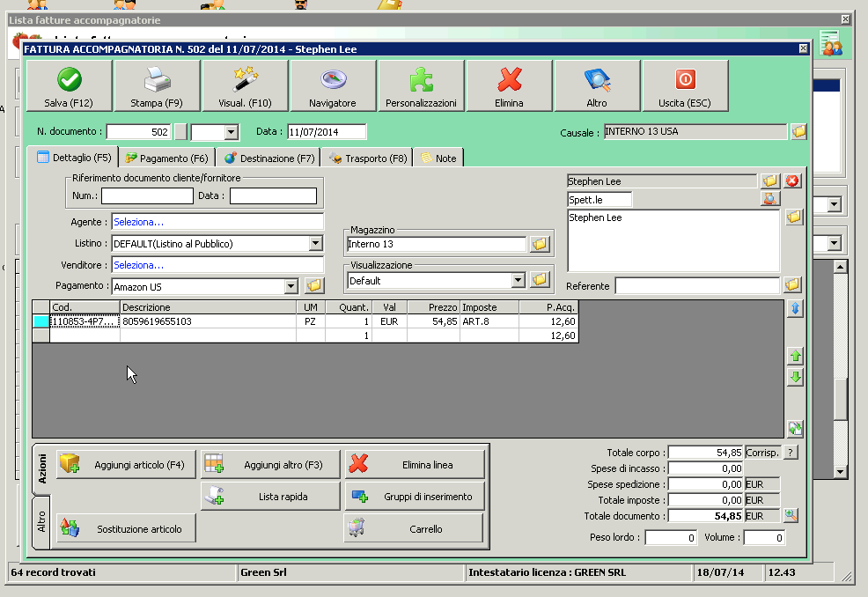Image resolution: width=868 pixels, height=597 pixels.
Task: Delete the document using Elimina
Action: [509, 87]
